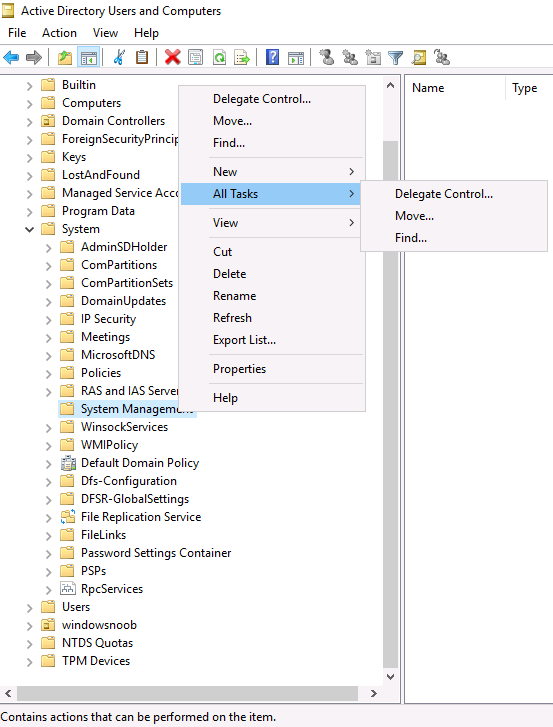This screenshot has width=553, height=727.
Task: Choose Find in the All Tasks submenu
Action: tap(454, 237)
